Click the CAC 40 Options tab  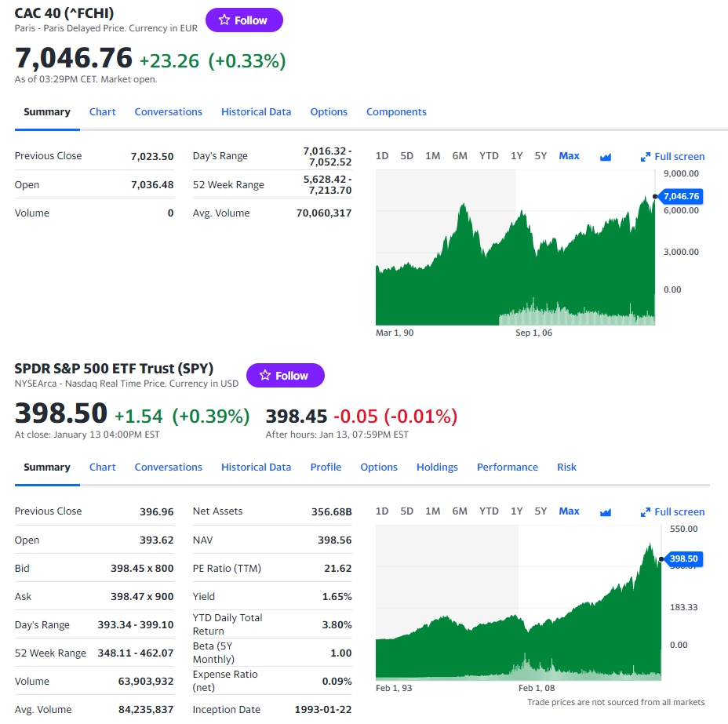(x=329, y=112)
